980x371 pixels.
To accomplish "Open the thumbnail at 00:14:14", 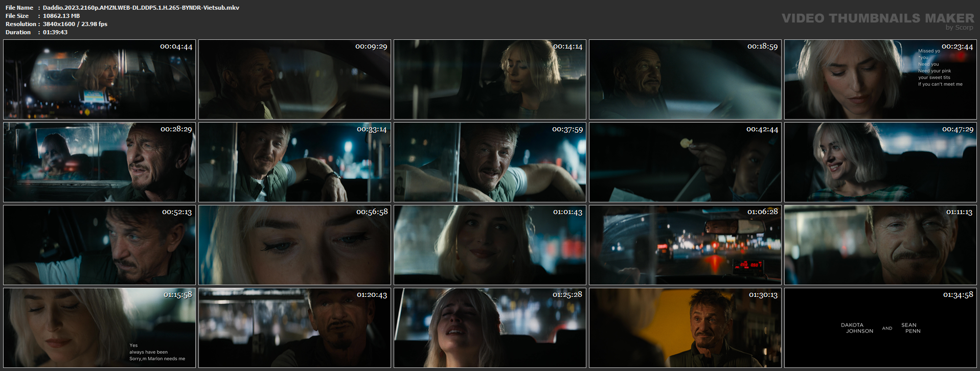I will 490,79.
